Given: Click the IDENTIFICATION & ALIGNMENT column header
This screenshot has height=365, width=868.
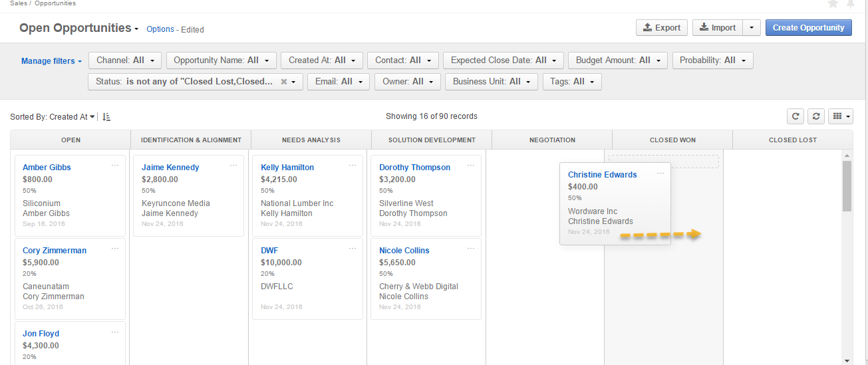Looking at the screenshot, I should click(x=191, y=140).
